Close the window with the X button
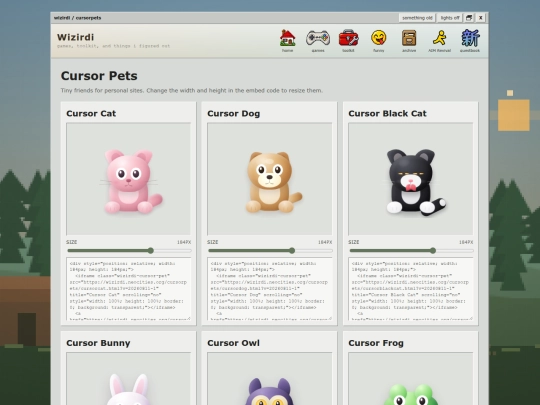Image resolution: width=540 pixels, height=405 pixels. (x=481, y=18)
